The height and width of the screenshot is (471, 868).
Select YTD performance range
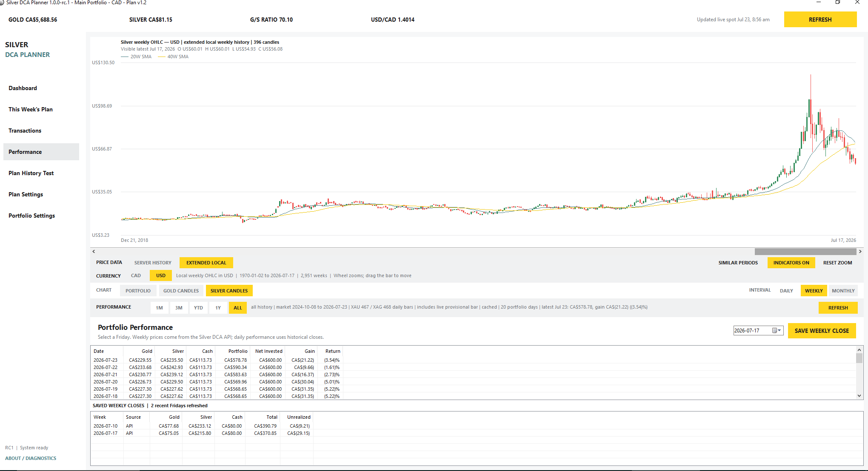(x=198, y=308)
